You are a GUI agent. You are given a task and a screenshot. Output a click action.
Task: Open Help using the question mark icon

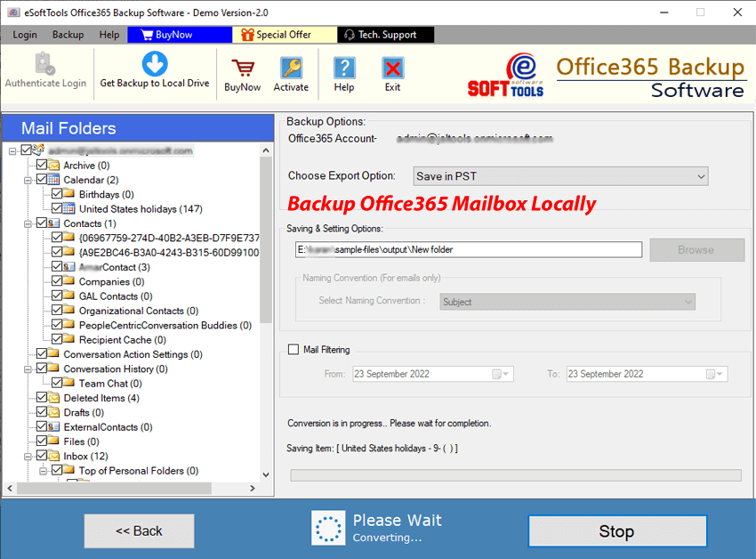[344, 69]
